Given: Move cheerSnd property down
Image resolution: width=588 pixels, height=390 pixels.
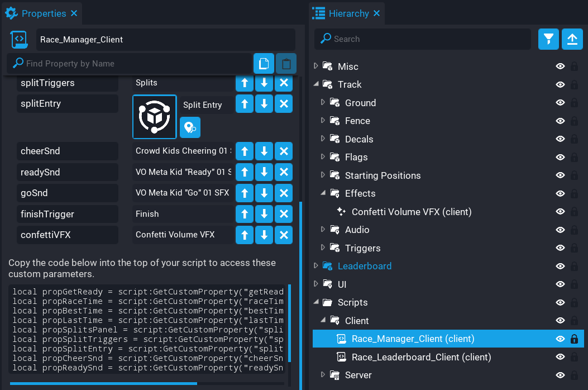Looking at the screenshot, I should pyautogui.click(x=264, y=151).
